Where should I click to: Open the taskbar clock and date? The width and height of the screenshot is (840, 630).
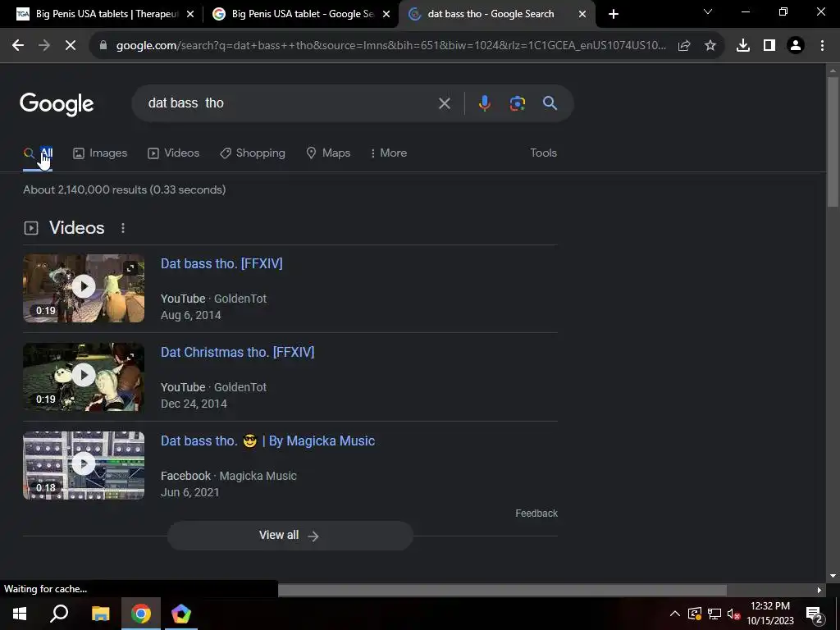pos(769,614)
